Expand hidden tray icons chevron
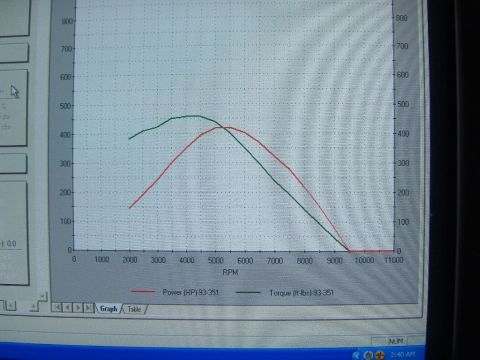The height and width of the screenshot is (360, 480). (356, 355)
